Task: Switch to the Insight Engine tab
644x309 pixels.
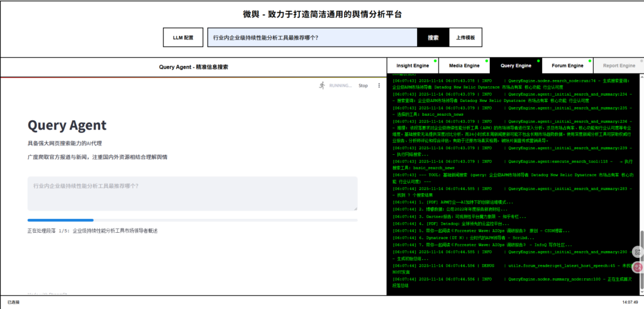Action: 413,65
